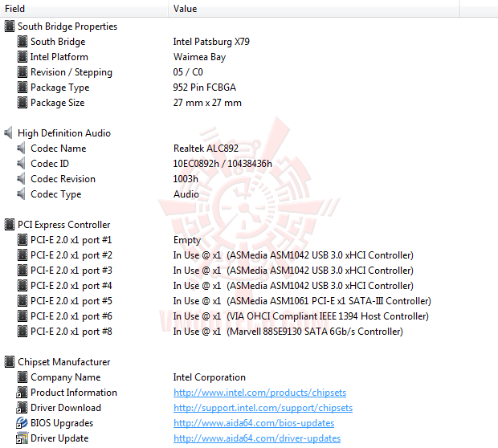Click the icon beside PCI-E port #4
The width and height of the screenshot is (498, 448).
point(22,286)
